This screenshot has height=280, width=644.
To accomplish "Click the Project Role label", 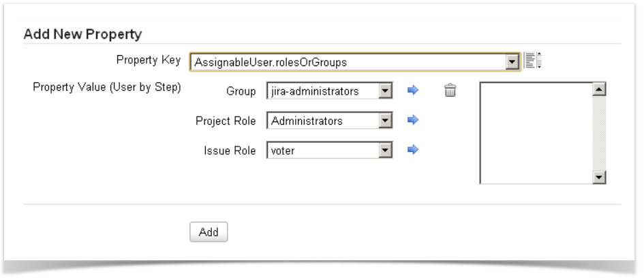I will (x=226, y=121).
